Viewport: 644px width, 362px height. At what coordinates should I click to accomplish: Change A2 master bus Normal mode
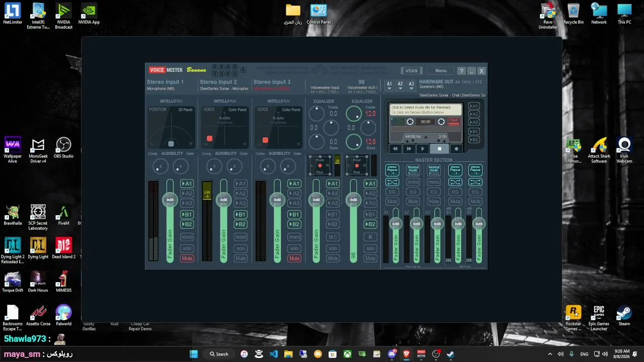point(413,170)
